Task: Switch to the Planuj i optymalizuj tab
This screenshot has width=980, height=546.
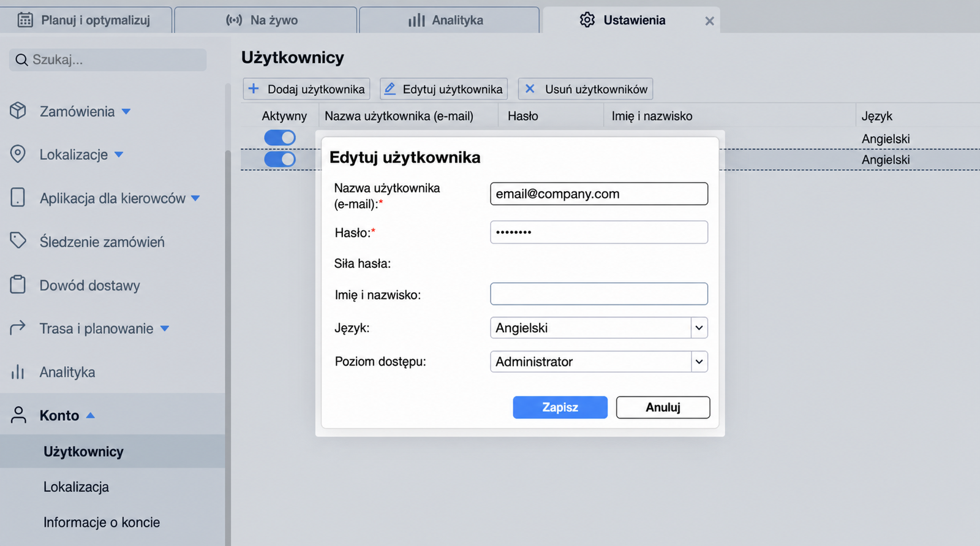Action: click(86, 20)
